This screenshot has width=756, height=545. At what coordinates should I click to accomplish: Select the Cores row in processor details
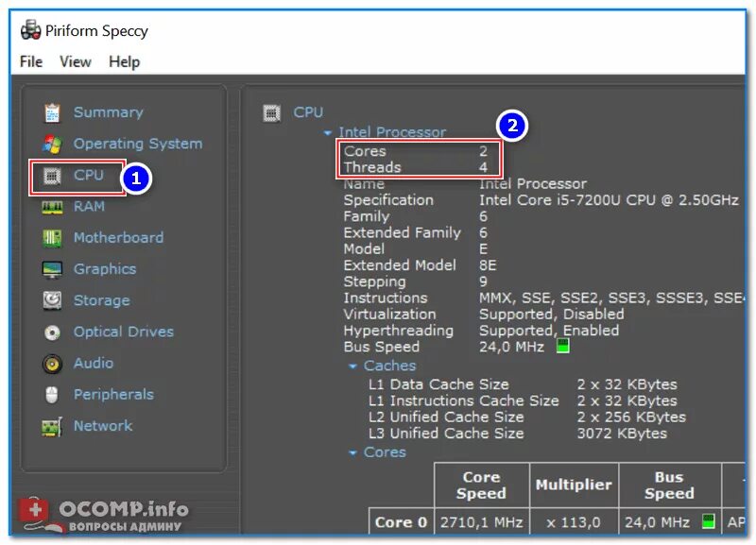pyautogui.click(x=416, y=151)
